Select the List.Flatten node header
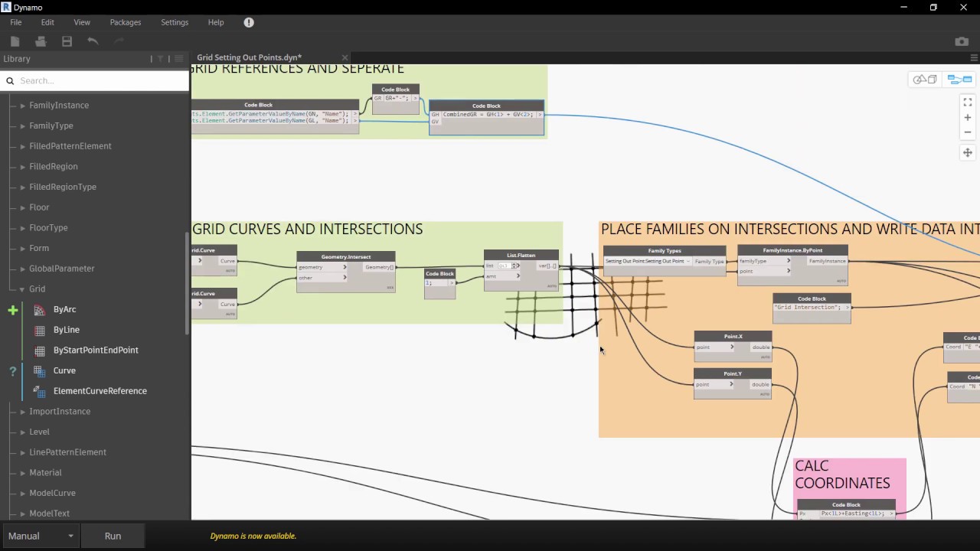This screenshot has height=551, width=980. (x=521, y=256)
